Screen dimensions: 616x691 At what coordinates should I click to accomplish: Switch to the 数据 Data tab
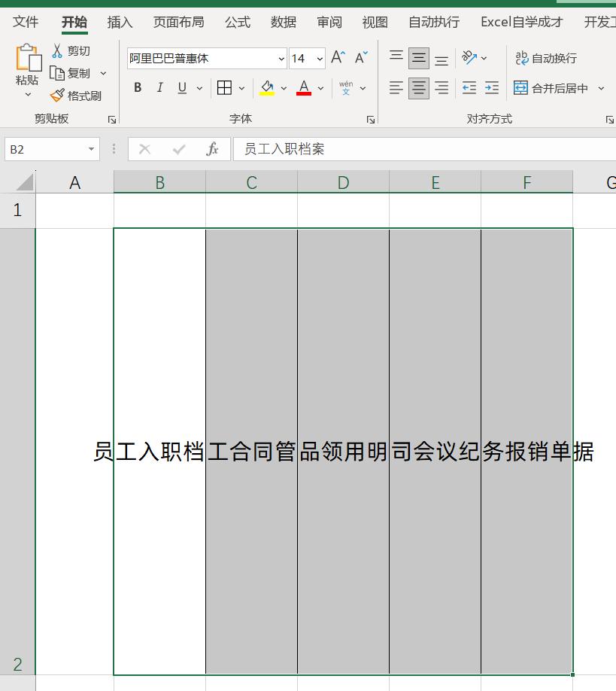(284, 22)
